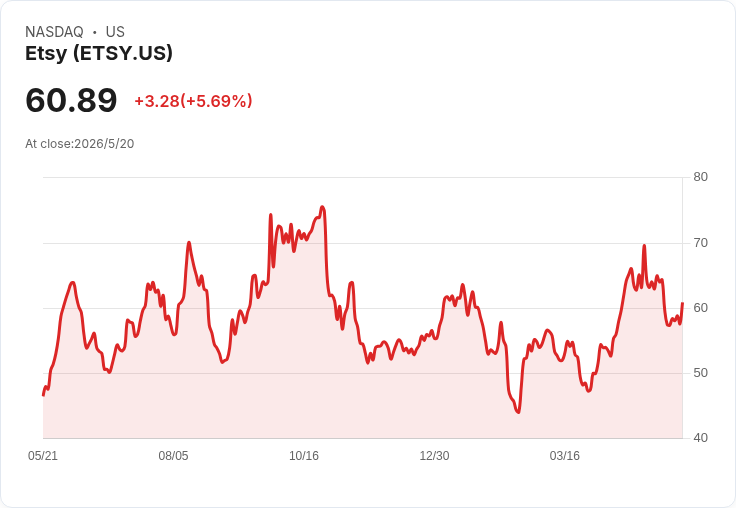Click the chart line's final endpoint
Screen dimensions: 736x508
tap(682, 304)
